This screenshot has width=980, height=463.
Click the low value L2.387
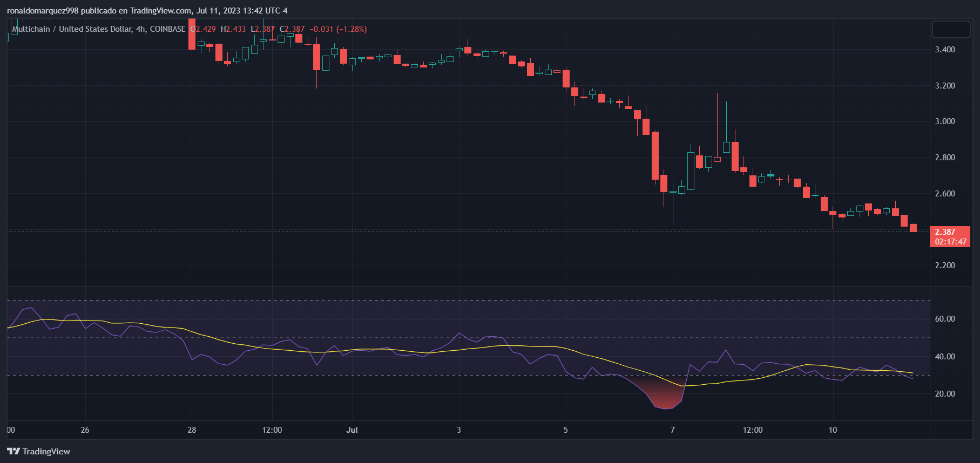263,29
